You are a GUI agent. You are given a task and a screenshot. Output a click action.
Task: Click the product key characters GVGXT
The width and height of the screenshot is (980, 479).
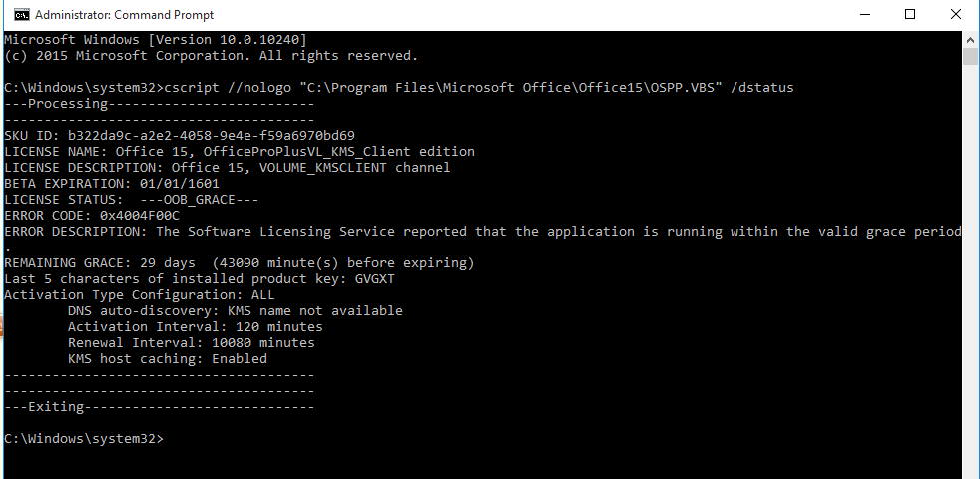click(375, 278)
